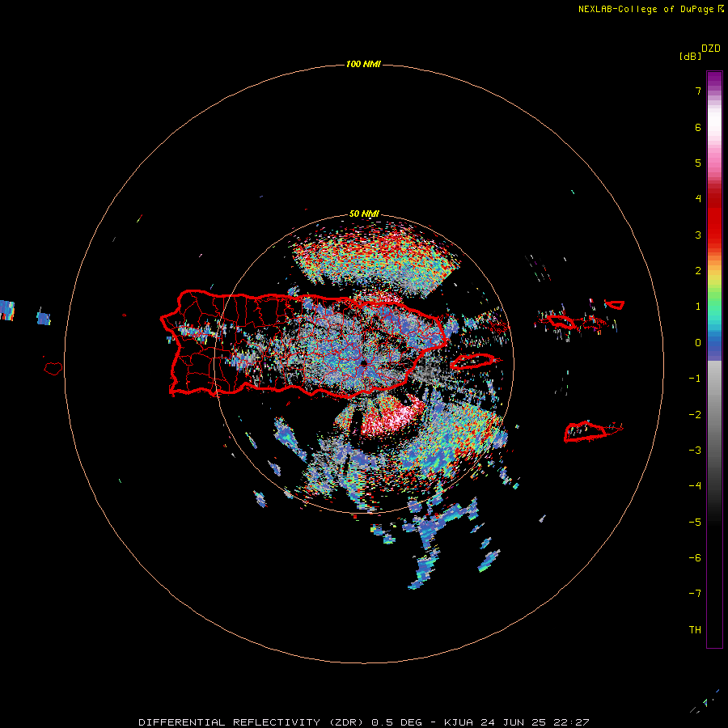
Task: Click the -3 dB tick label on scale
Action: pyautogui.click(x=695, y=451)
